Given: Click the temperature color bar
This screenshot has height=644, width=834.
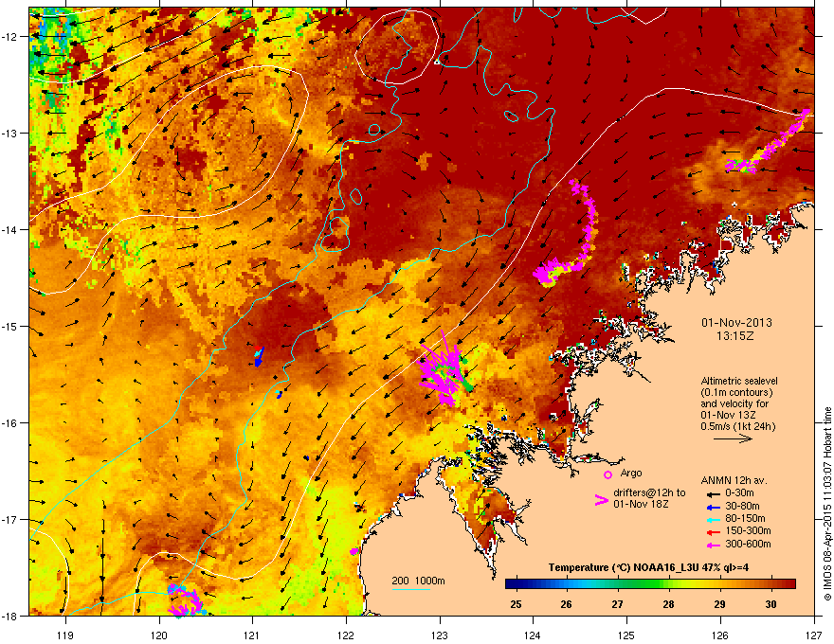Looking at the screenshot, I should pyautogui.click(x=650, y=584).
